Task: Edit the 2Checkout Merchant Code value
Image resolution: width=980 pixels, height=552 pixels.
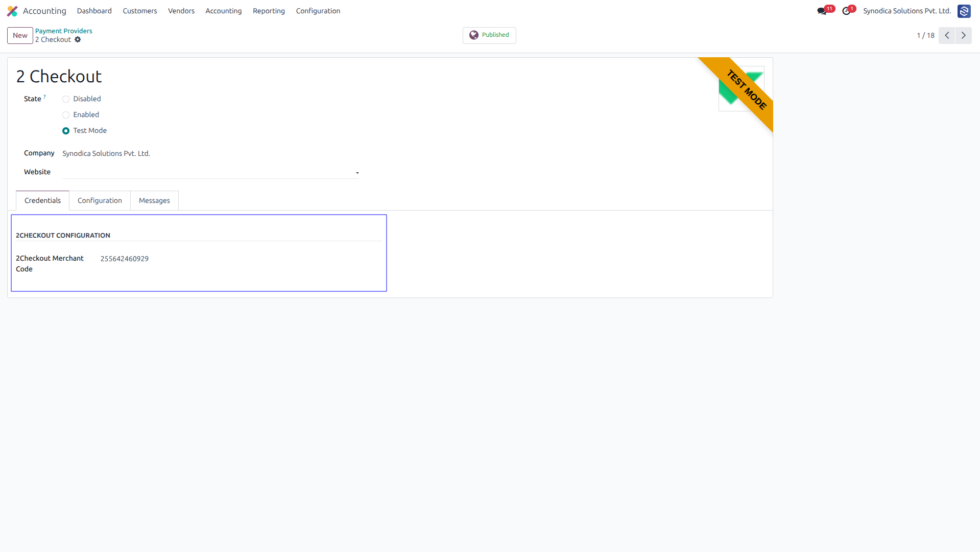Action: coord(125,259)
